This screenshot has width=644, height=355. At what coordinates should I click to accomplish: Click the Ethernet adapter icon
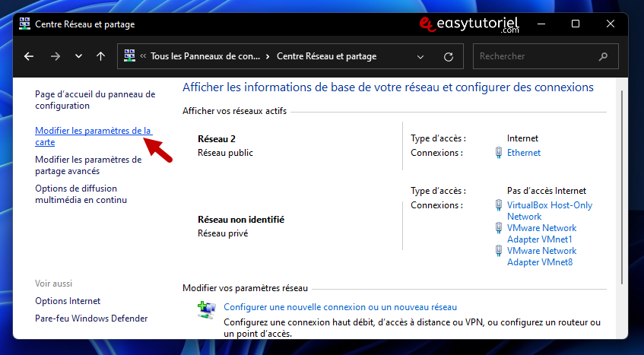499,153
